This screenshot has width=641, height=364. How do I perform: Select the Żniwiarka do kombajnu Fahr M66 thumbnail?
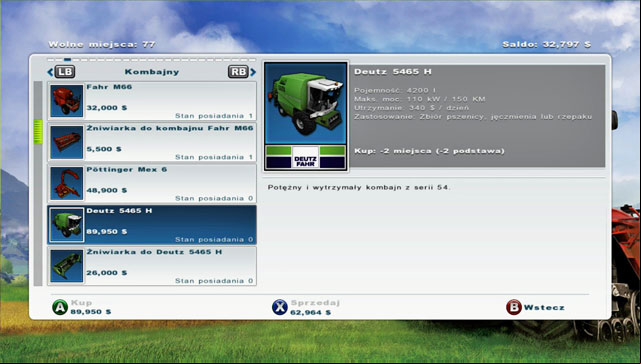[x=66, y=142]
